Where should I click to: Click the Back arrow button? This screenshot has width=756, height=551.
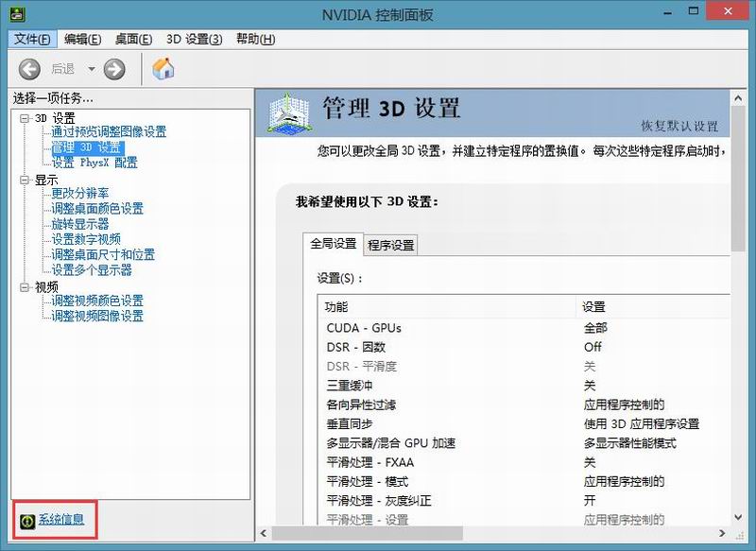point(29,69)
